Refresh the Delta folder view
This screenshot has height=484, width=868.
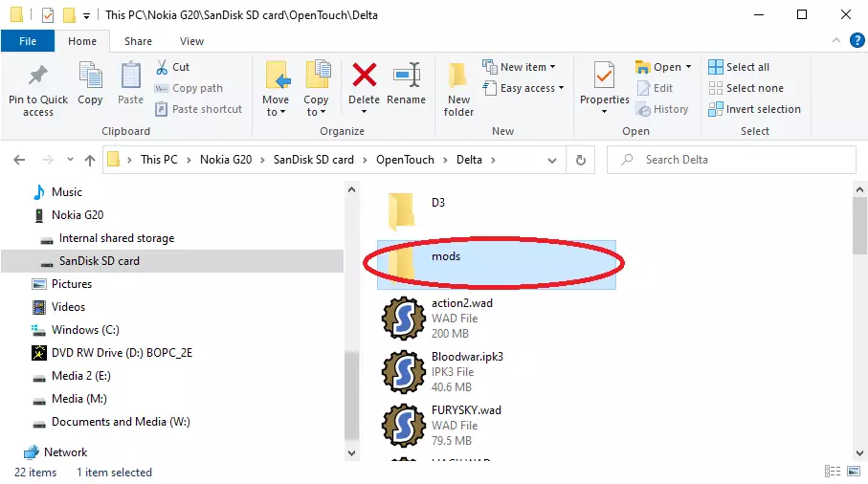tap(581, 160)
